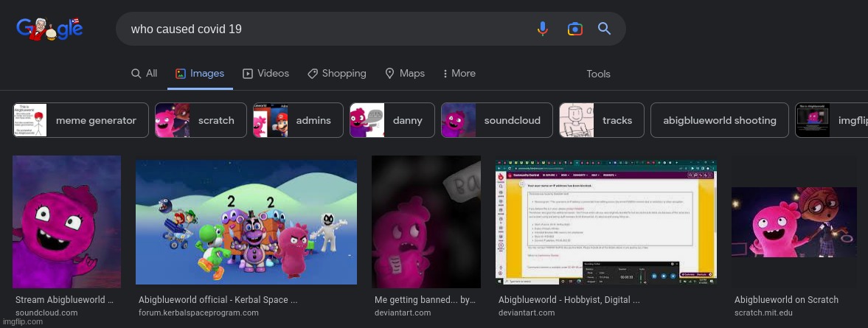Viewport: 868px width, 328px height.
Task: Open the Maps results tab
Action: pyautogui.click(x=405, y=74)
